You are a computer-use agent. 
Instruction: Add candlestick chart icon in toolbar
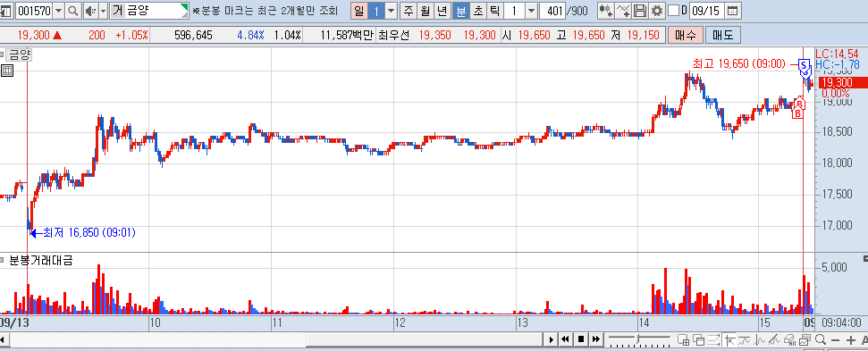[x=605, y=10]
